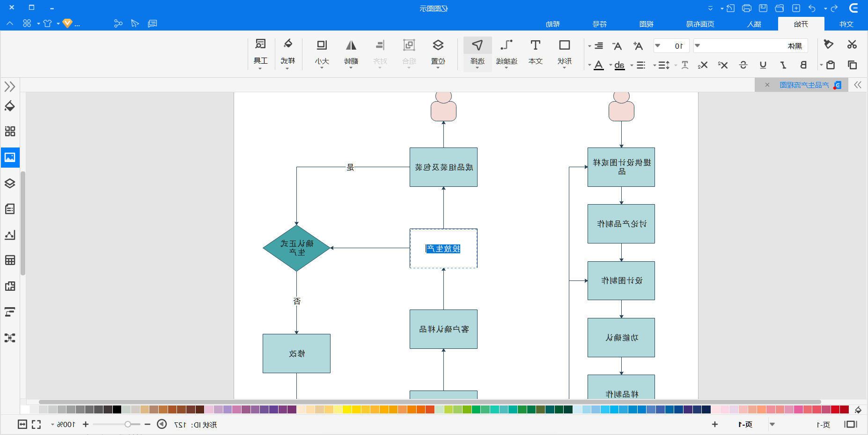
Task: Open the font size 10 dropdown
Action: (657, 46)
